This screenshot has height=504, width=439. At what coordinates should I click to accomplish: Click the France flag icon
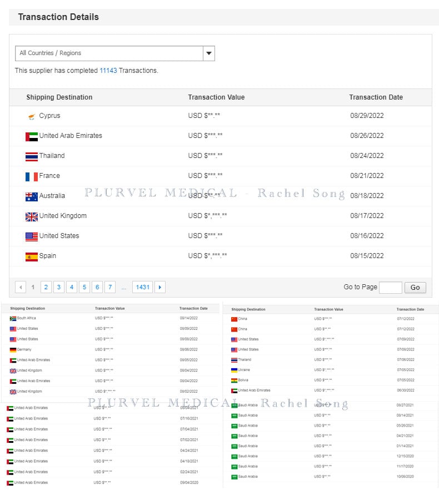click(x=32, y=177)
